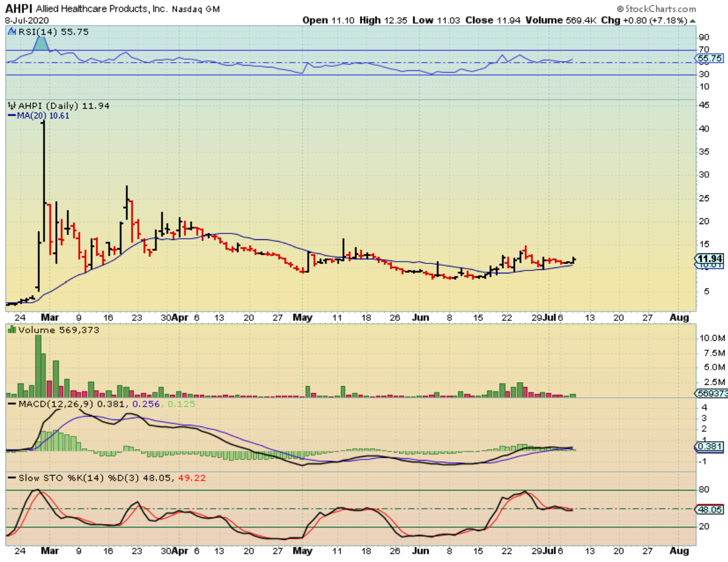Click the blue MA(20) legend line marker
This screenshot has width=728, height=562.
point(12,116)
